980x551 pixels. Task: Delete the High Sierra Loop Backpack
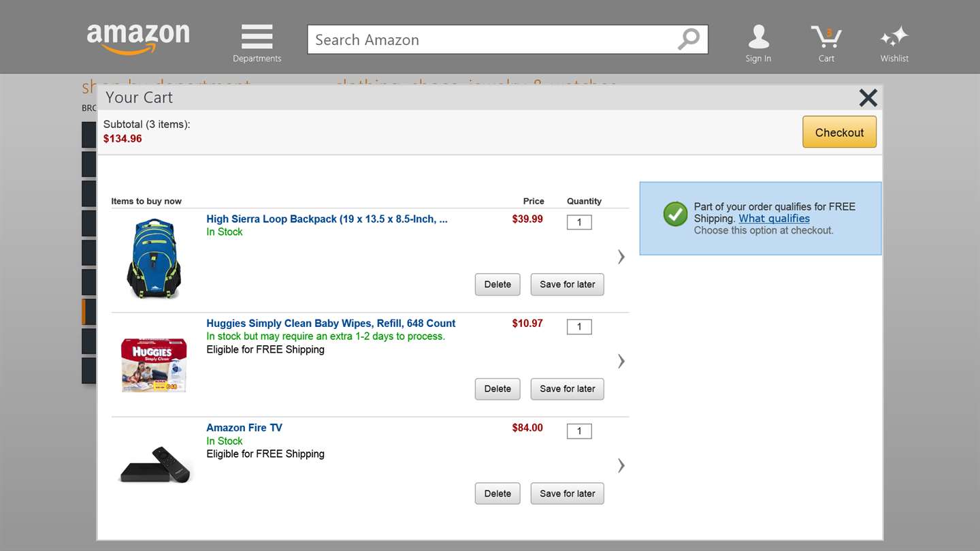point(497,285)
